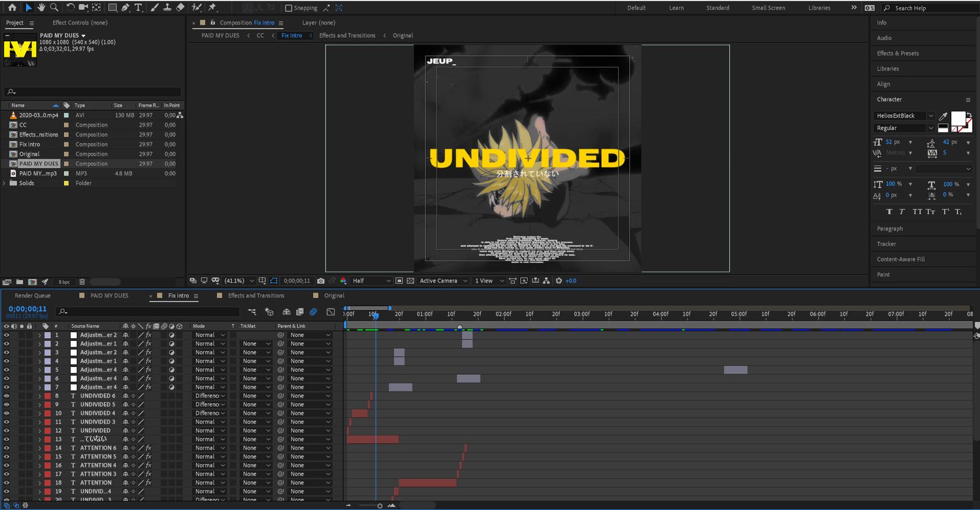
Task: Delete selected project item with trash icon
Action: click(x=82, y=282)
